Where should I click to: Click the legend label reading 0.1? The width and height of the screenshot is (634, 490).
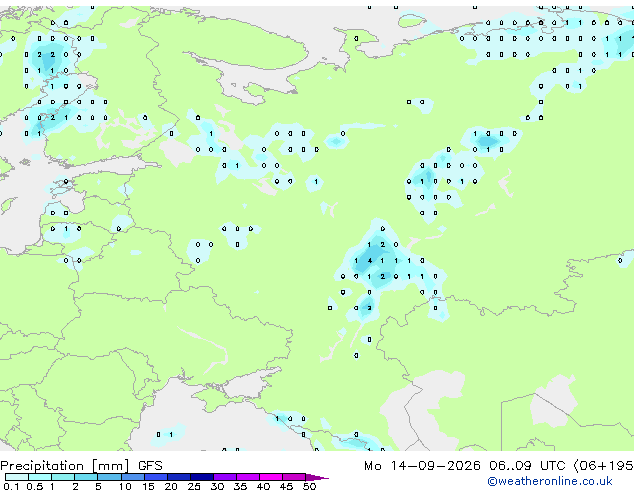coord(11,486)
